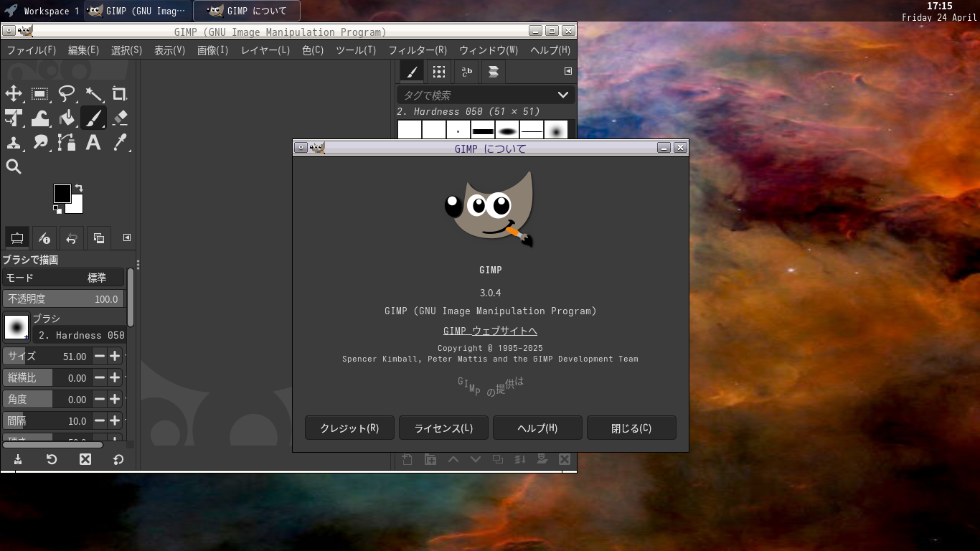
Task: Open the foreground color swatch
Action: point(62,193)
